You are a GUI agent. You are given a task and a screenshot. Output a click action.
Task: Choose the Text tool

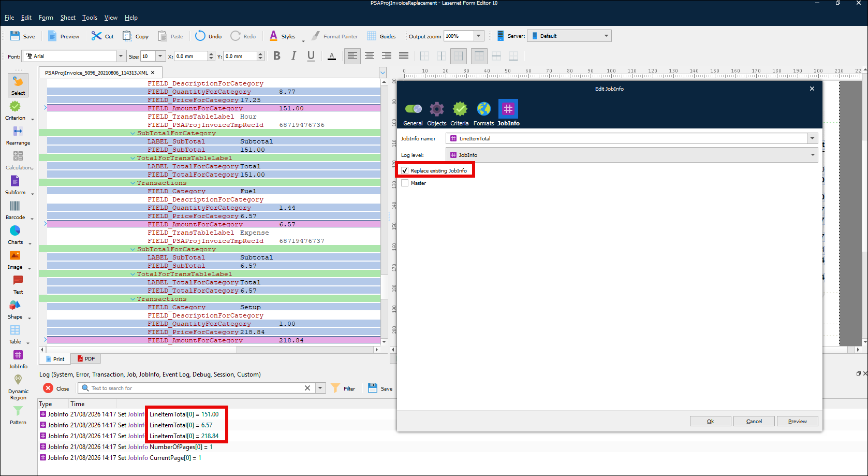(18, 284)
